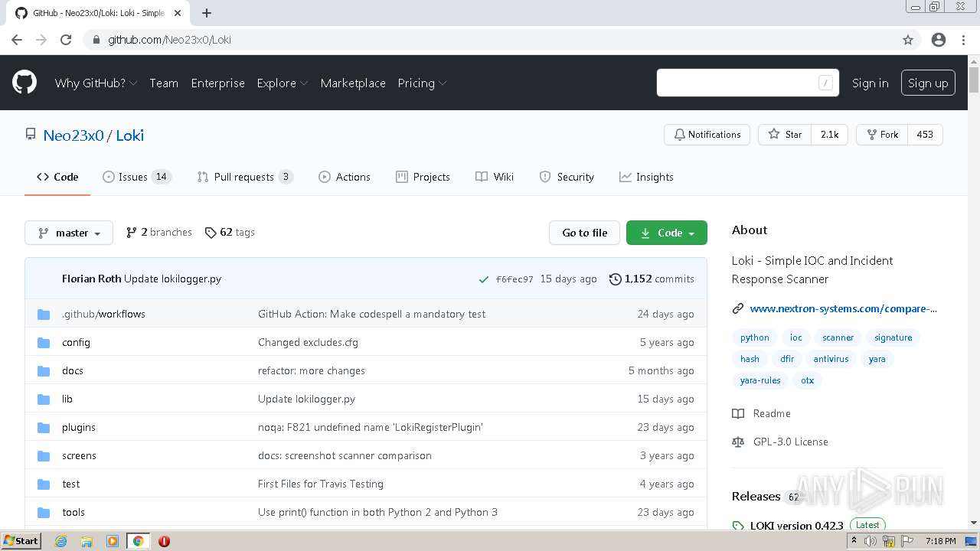This screenshot has height=551, width=980.
Task: View the 2 branches link
Action: 159,232
